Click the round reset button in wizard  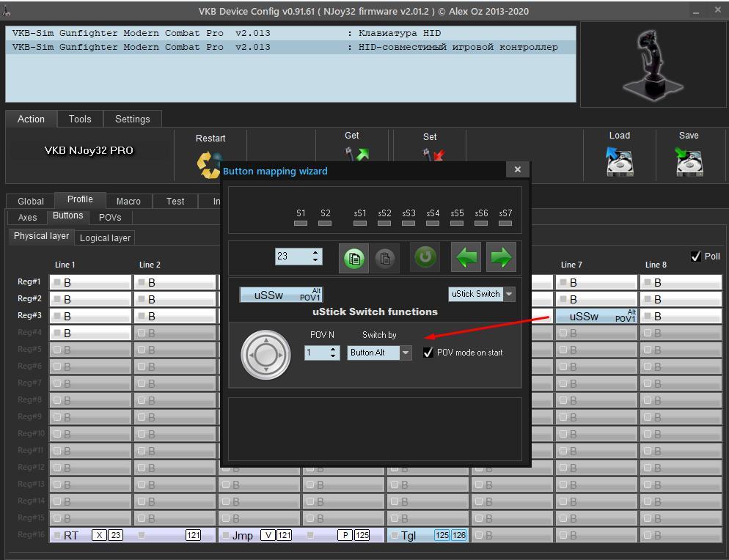pos(425,257)
